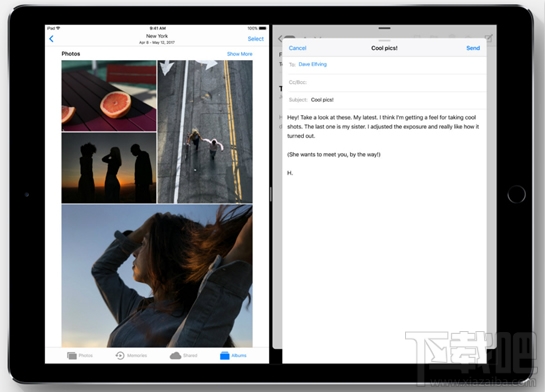Click the Subject field with Cool pics!
545x392 pixels.
pyautogui.click(x=385, y=100)
